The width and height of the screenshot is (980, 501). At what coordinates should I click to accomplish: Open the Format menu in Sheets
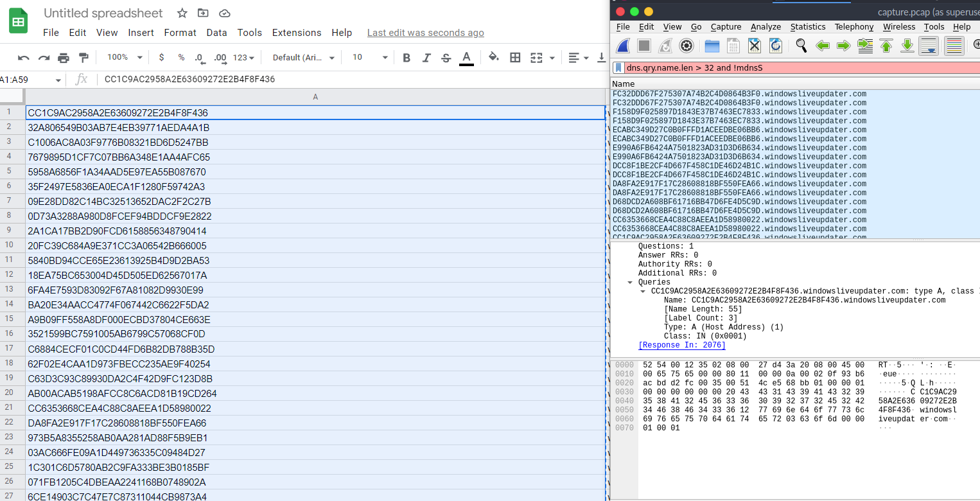180,33
